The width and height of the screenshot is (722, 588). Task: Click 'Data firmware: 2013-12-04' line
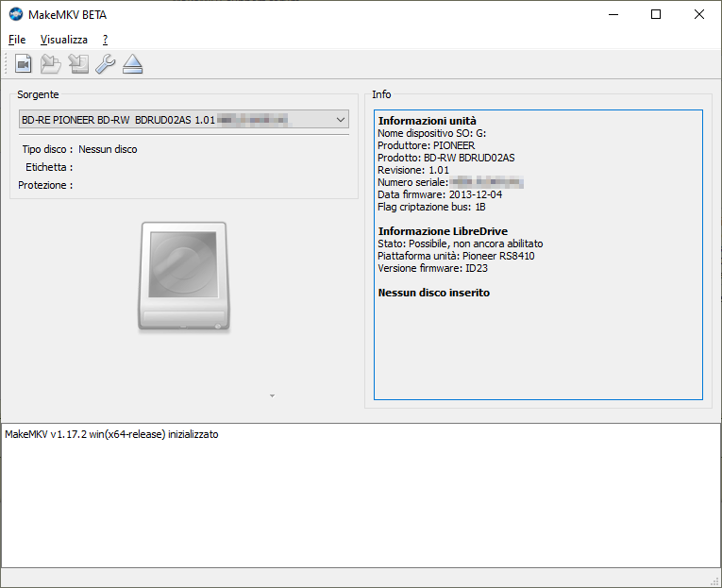pyautogui.click(x=440, y=194)
